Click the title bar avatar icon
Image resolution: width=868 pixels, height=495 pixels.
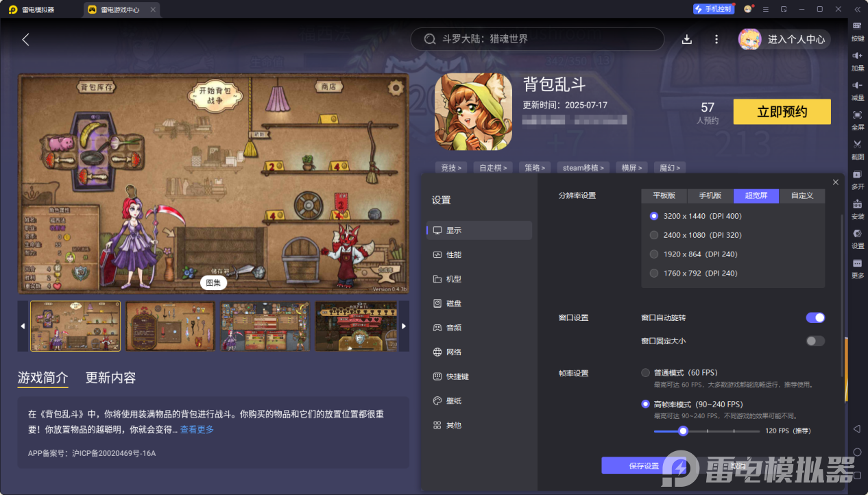748,9
